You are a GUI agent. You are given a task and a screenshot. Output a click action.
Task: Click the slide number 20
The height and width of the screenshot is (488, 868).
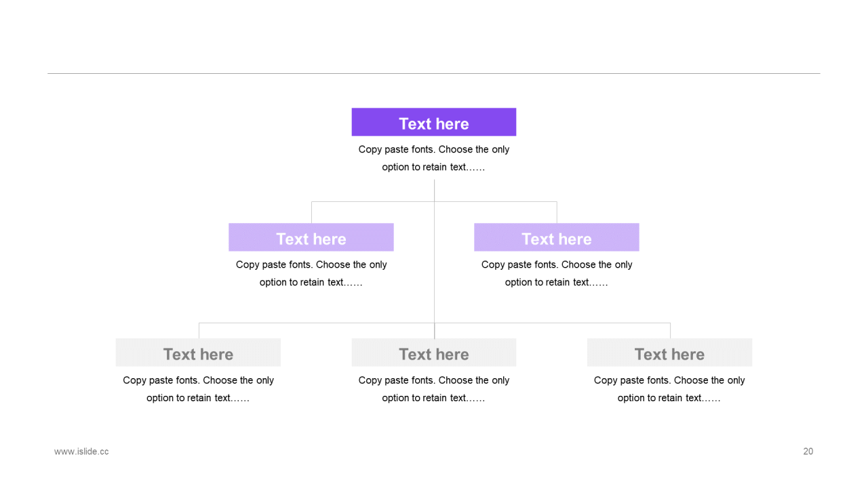[x=808, y=451]
